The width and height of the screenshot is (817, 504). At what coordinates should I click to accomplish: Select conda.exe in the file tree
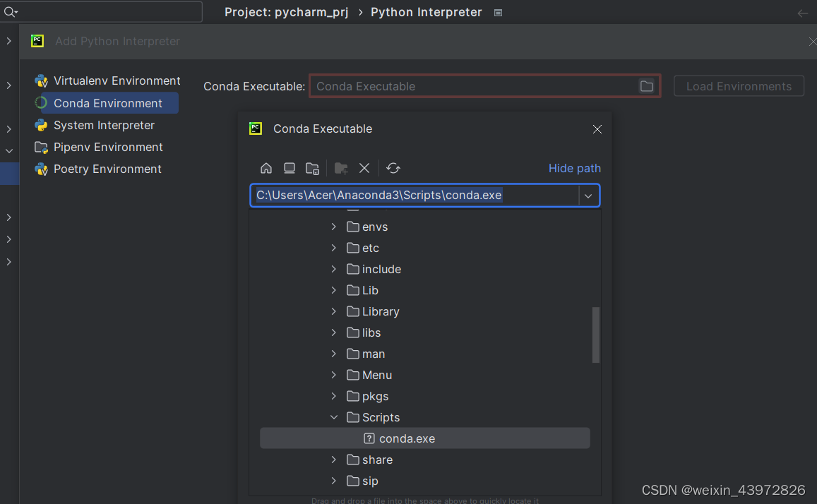[407, 438]
